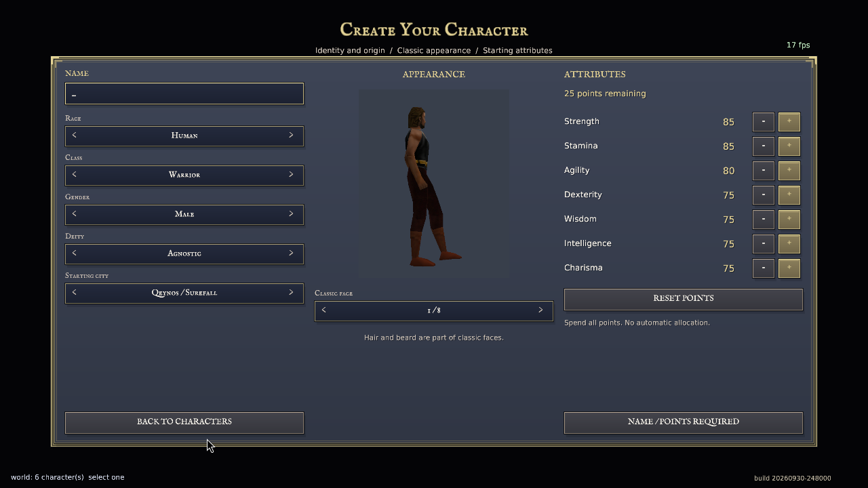868x488 pixels.
Task: Click the 'Identity and origin' breadcrumb text
Action: [x=350, y=51]
